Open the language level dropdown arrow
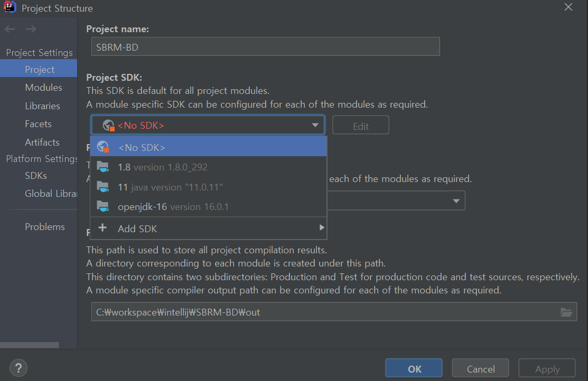Viewport: 588px width, 381px height. (456, 201)
